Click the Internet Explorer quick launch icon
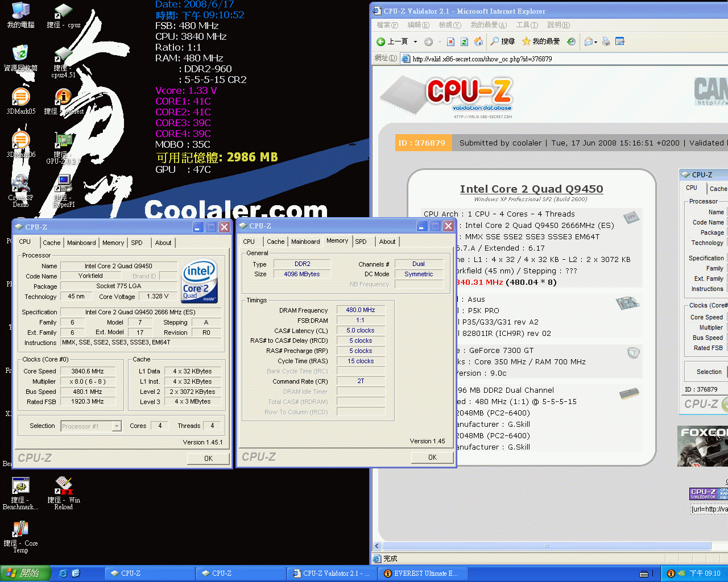Screen dimensions: 728x582 click(x=63, y=573)
